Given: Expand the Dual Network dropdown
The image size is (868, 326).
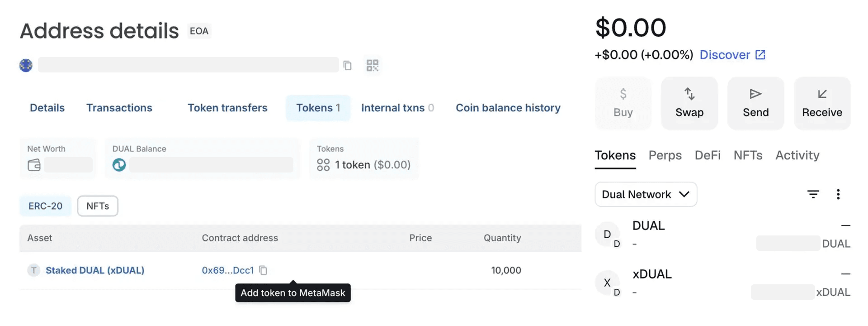Looking at the screenshot, I should [x=646, y=194].
